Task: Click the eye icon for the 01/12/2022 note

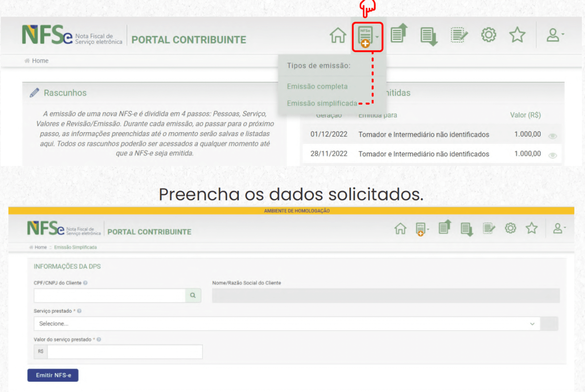Action: pos(552,136)
